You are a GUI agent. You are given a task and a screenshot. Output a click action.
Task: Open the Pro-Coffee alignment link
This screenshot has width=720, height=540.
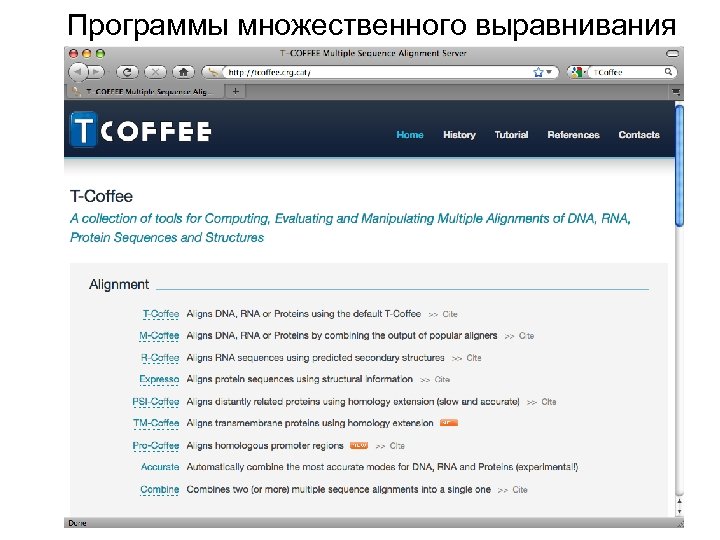tap(156, 445)
